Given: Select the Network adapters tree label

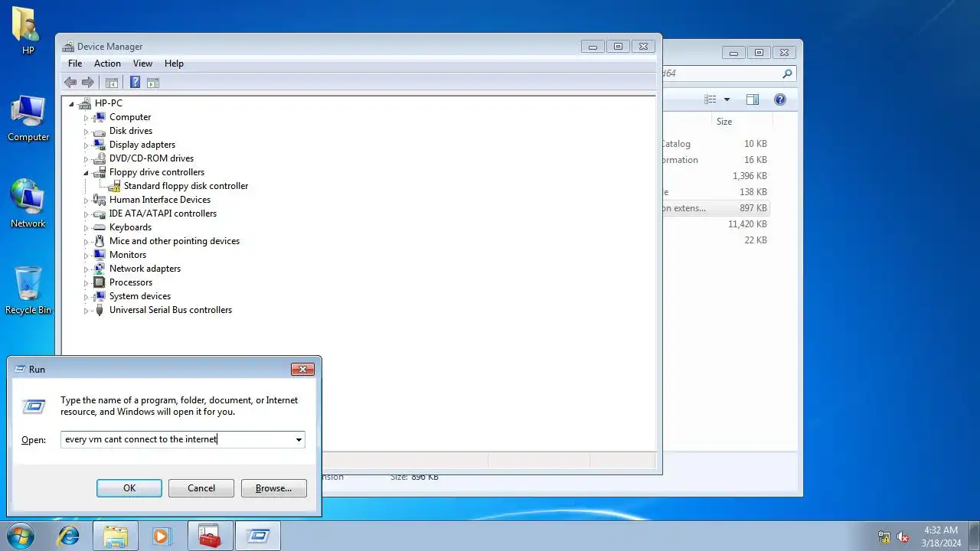Looking at the screenshot, I should click(x=145, y=269).
